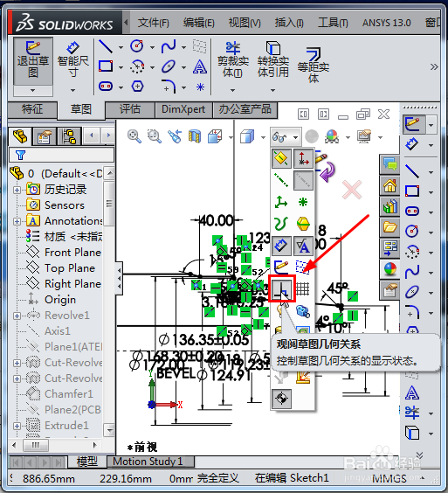Screen dimensions: 448x493
Task: Open the Exit Sketch (退出草图) dropdown arrow
Action: pos(33,90)
